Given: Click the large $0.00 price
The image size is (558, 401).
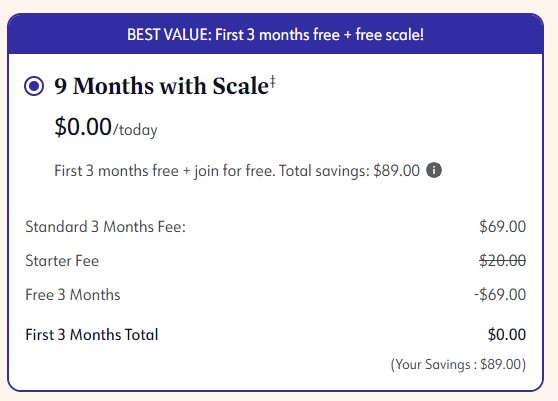Looking at the screenshot, I should coord(83,127).
